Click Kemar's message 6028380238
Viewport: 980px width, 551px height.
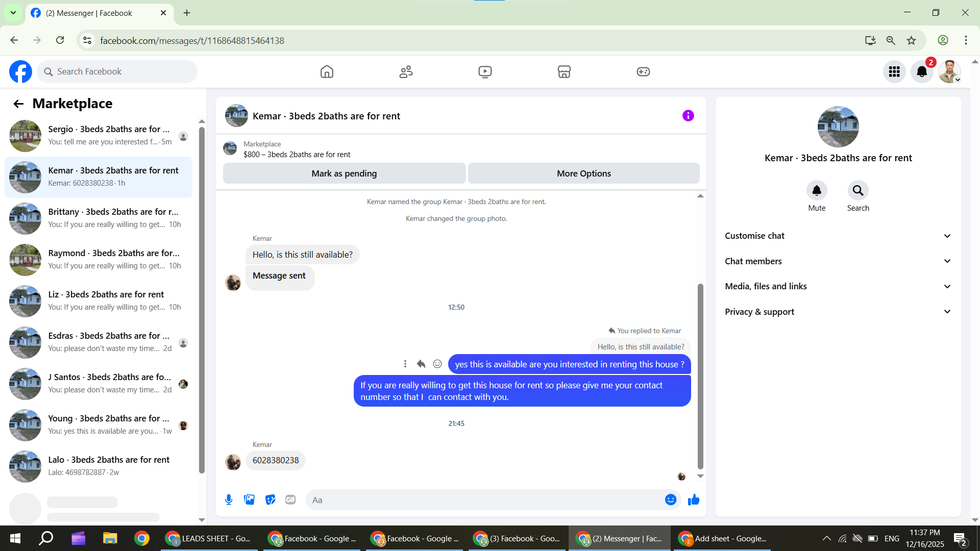click(x=276, y=460)
